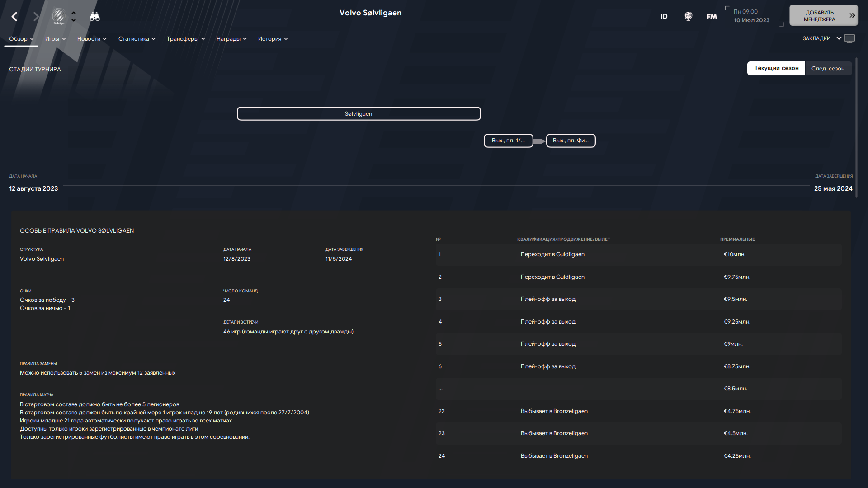This screenshot has height=488, width=868.
Task: Click start date 12 августа 2023
Action: [x=33, y=188]
